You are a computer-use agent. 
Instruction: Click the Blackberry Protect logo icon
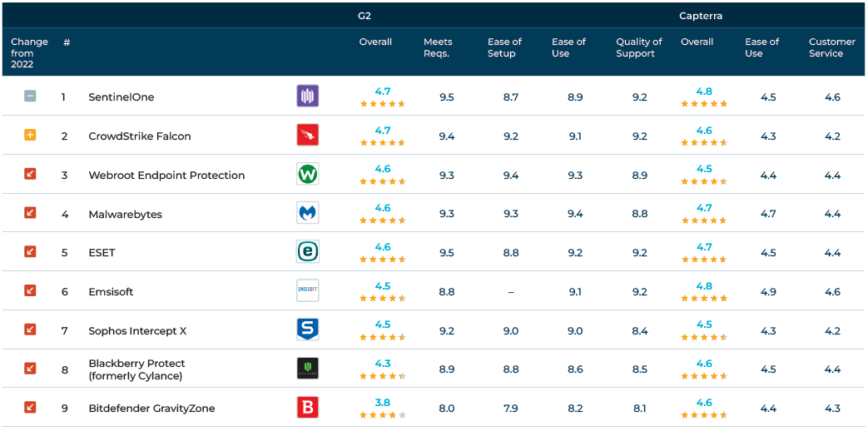[307, 369]
